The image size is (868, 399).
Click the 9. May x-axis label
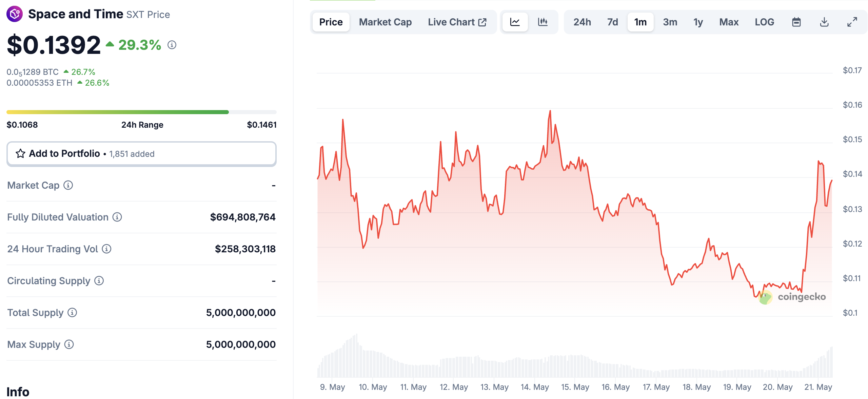coord(332,387)
